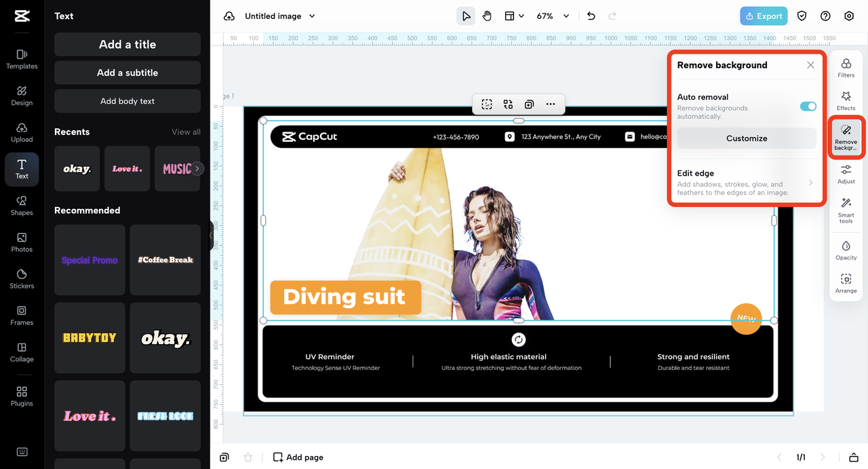Select the #Coffee Break text preset
Image resolution: width=868 pixels, height=469 pixels.
(x=165, y=260)
